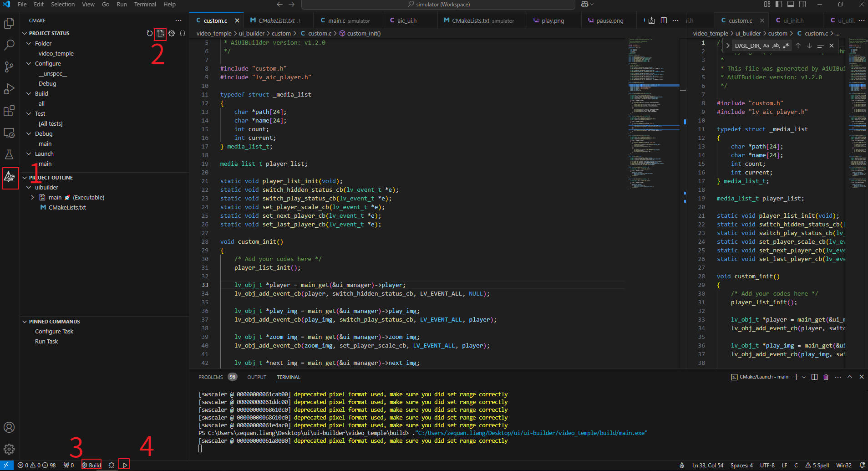Viewport: 868px width, 471px height.
Task: Toggle Find in Selection option
Action: pos(820,46)
